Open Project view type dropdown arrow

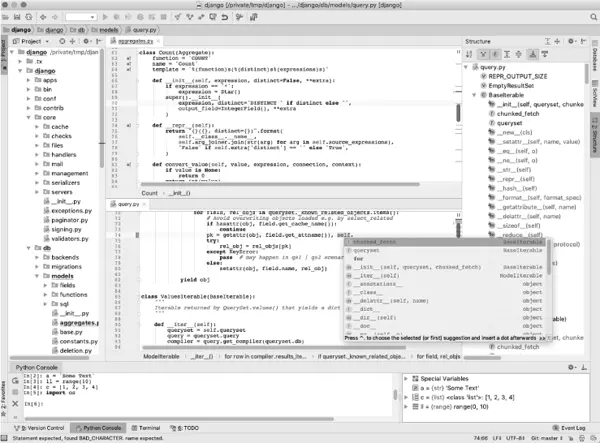point(47,41)
